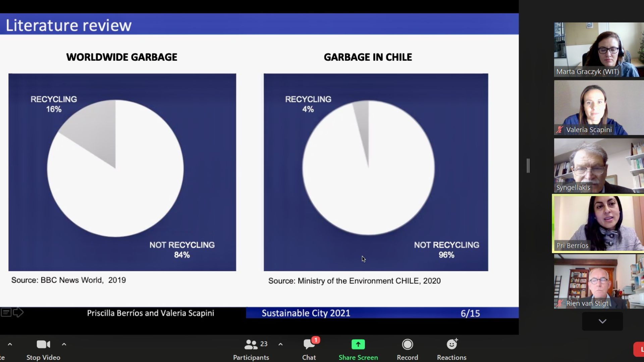The width and height of the screenshot is (644, 362).
Task: Start recording with the Record icon
Action: 407,344
